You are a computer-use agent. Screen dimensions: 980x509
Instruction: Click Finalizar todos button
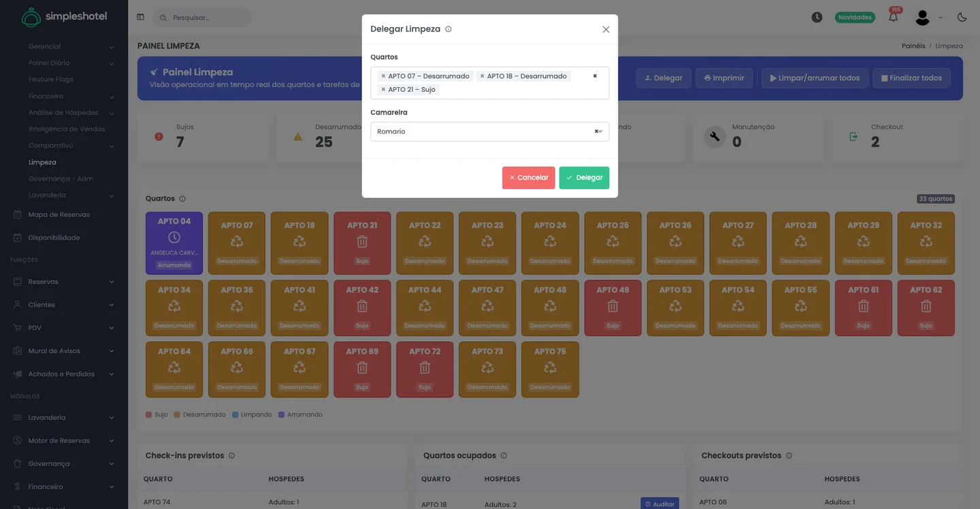coord(911,78)
